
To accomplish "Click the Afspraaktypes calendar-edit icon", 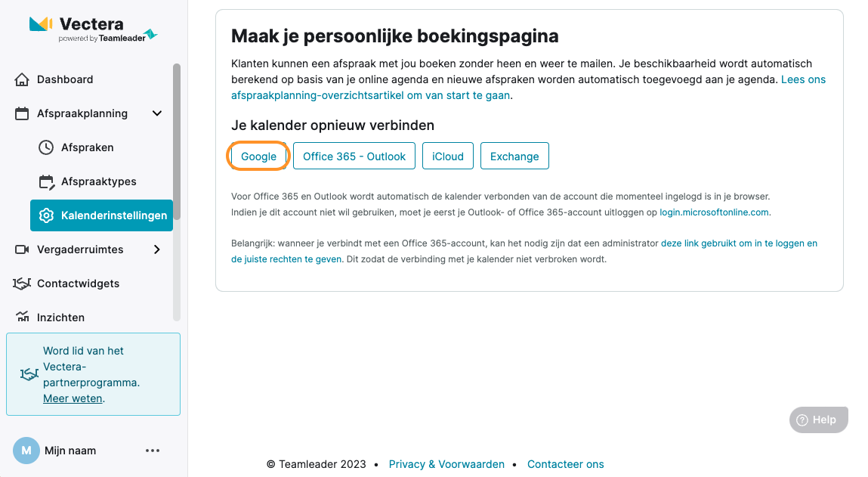I will (47, 181).
